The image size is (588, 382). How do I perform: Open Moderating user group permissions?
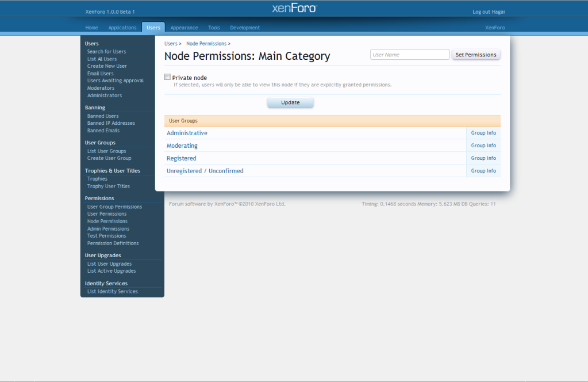[182, 146]
